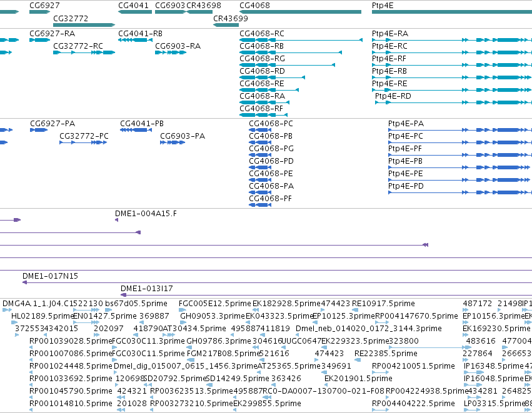The width and height of the screenshot is (532, 413).
Task: Select EST EK299855.5prime label
Action: [267, 404]
